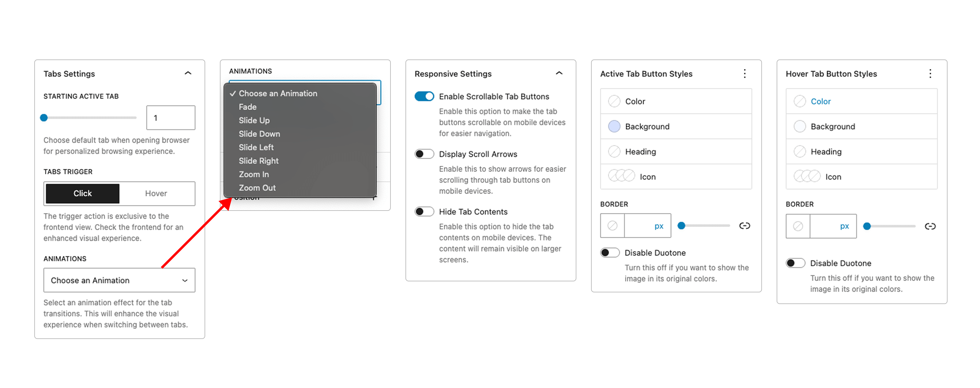Image resolution: width=980 pixels, height=388 pixels.
Task: Click the border color picker icon beside the px field
Action: tap(612, 225)
